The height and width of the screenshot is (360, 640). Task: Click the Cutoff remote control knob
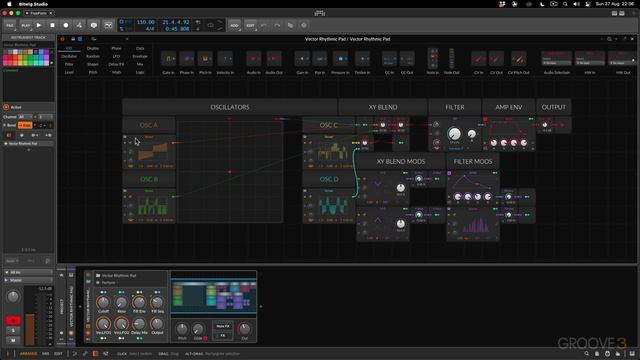(103, 302)
